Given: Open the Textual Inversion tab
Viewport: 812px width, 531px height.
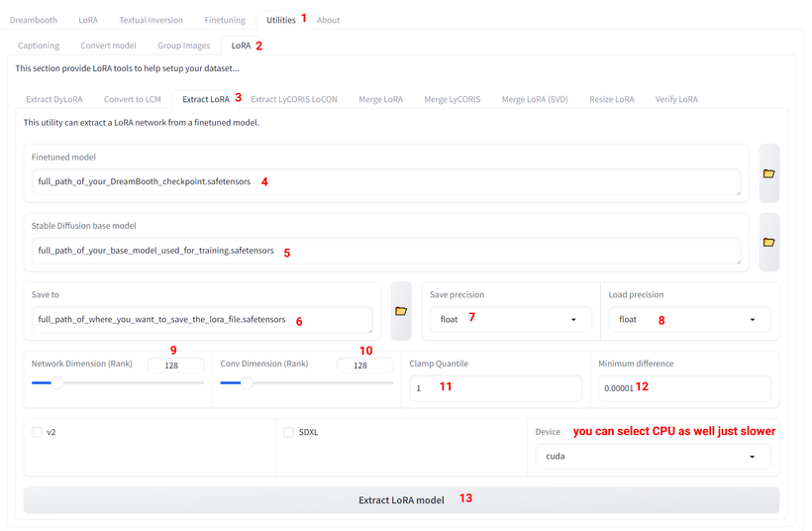Looking at the screenshot, I should pyautogui.click(x=152, y=20).
